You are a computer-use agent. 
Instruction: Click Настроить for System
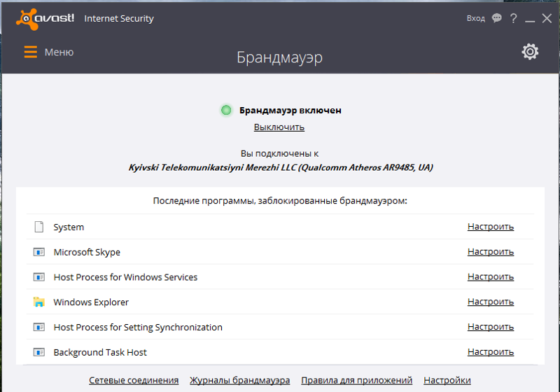(491, 227)
